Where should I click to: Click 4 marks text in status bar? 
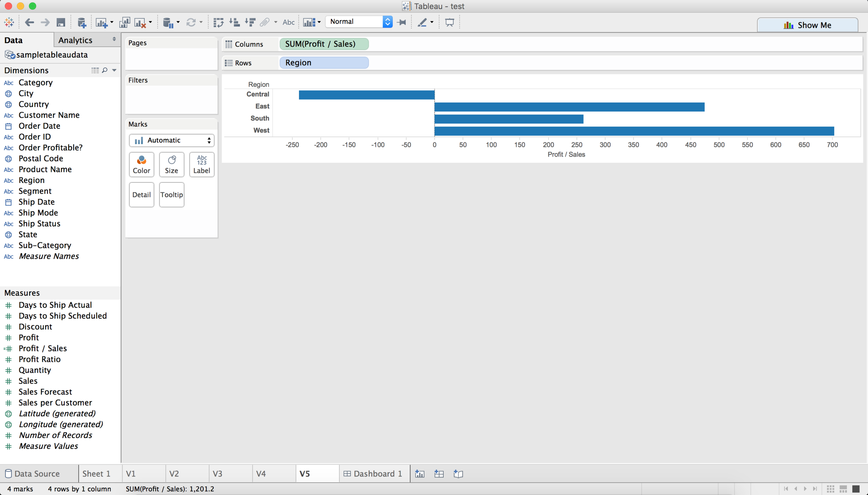(20, 489)
